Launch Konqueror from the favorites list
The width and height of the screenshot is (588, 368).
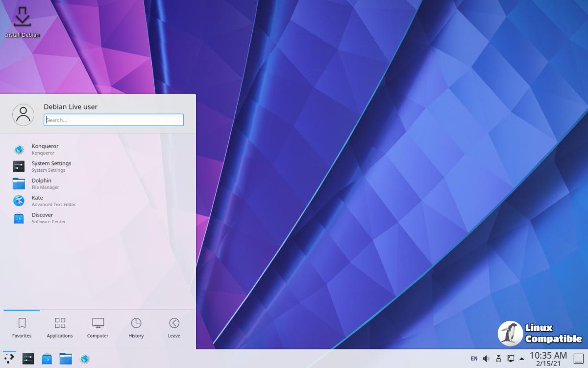pos(45,149)
